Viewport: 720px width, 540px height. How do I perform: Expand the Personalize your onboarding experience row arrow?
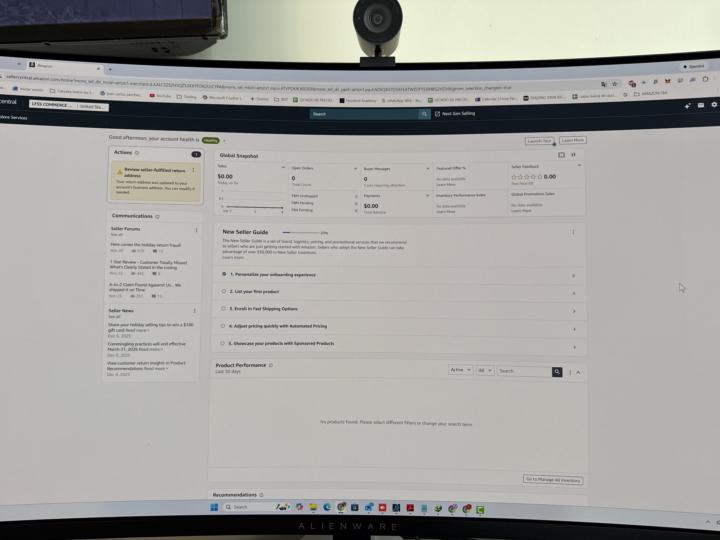point(574,276)
